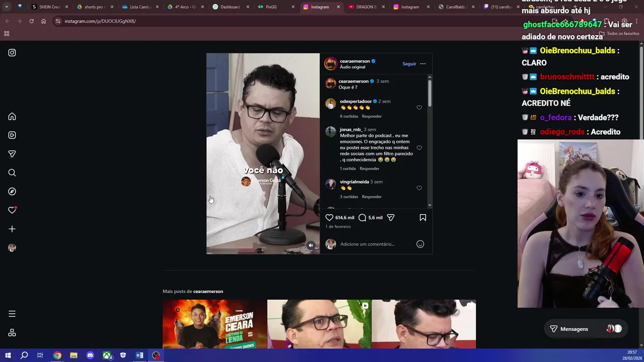Open own profile avatar in sidebar
Image resolution: width=644 pixels, height=362 pixels.
pos(12,248)
